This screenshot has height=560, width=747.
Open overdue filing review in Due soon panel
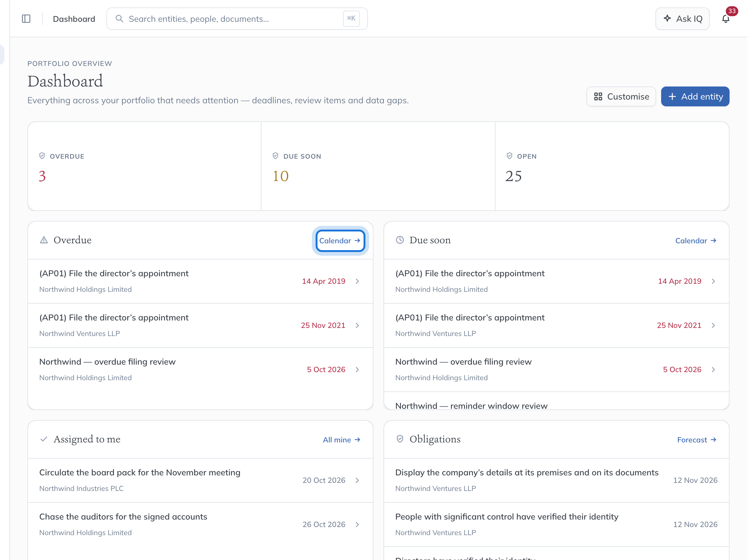pyautogui.click(x=556, y=370)
